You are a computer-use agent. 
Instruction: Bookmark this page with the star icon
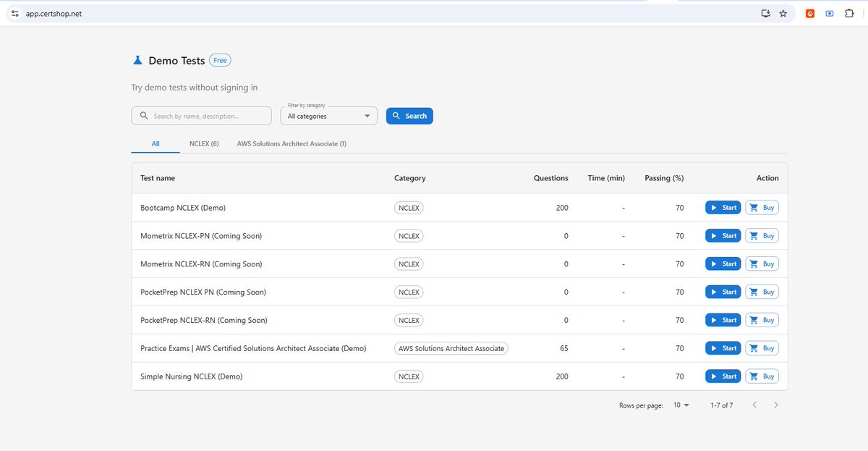tap(783, 13)
